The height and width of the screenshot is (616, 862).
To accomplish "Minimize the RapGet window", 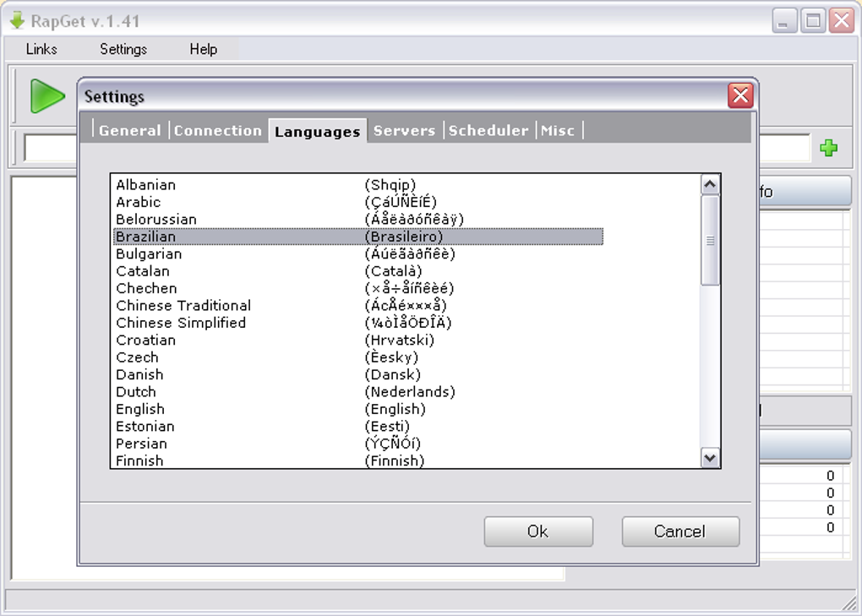I will 784,21.
